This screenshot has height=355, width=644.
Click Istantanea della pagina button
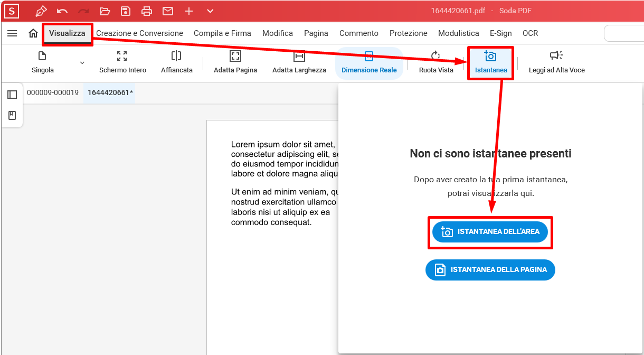tap(490, 270)
